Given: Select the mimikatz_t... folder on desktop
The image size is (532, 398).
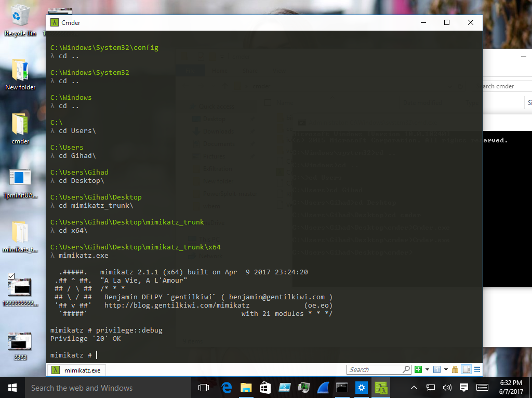Looking at the screenshot, I should [20, 237].
